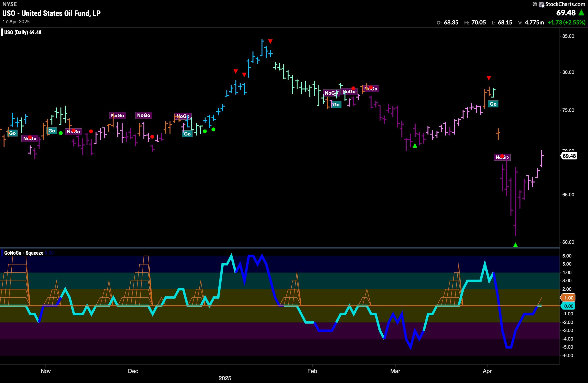Click the 75.00 price axis label
588x383 pixels.
point(568,110)
